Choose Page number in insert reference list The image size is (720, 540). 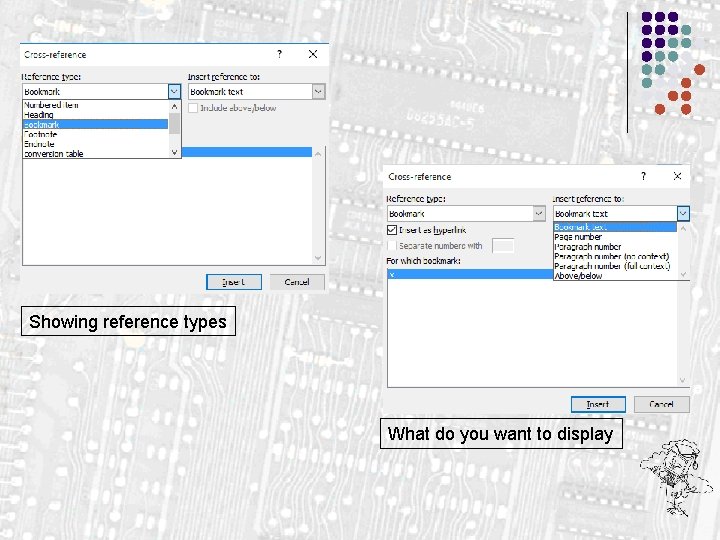(615, 237)
